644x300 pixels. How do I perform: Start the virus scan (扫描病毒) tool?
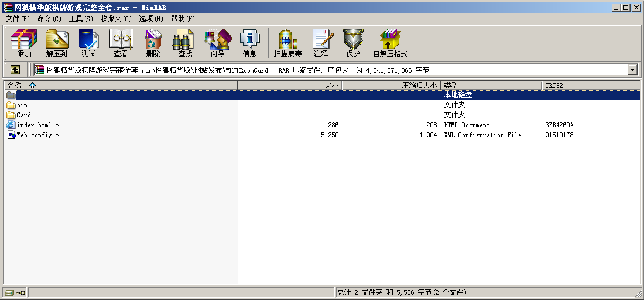tap(287, 43)
